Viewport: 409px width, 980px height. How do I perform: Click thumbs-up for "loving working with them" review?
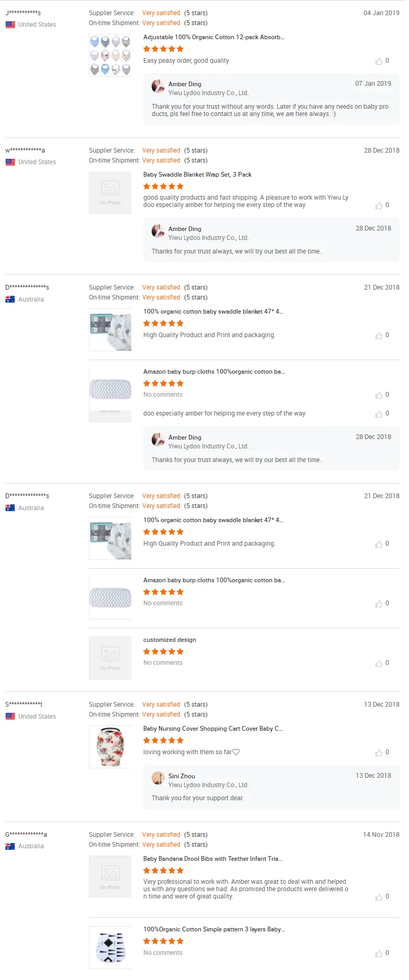pos(379,753)
